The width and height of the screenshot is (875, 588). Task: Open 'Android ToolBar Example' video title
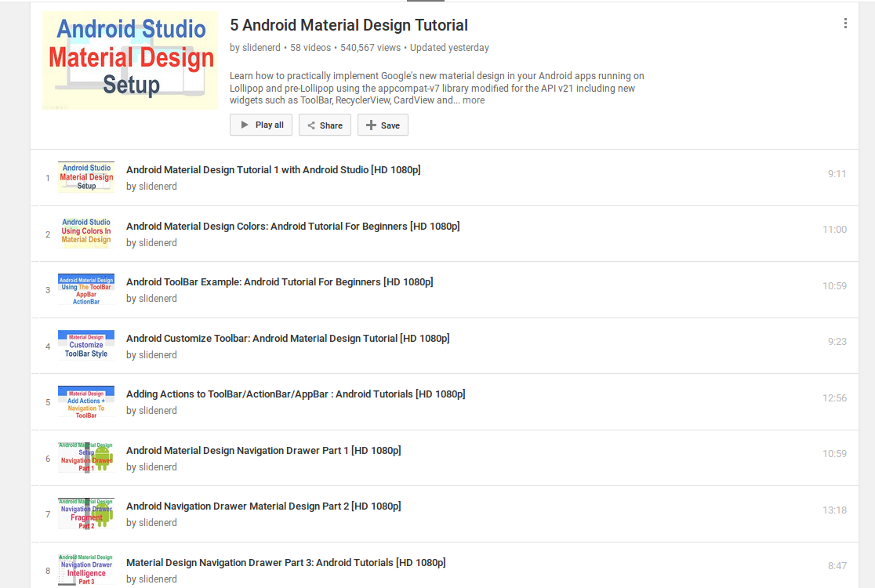pos(279,282)
